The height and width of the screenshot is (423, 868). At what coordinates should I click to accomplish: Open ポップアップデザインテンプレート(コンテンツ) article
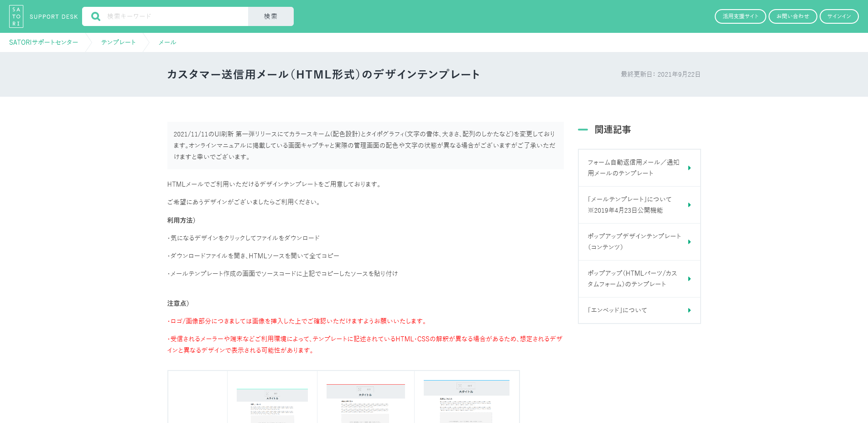pos(634,242)
